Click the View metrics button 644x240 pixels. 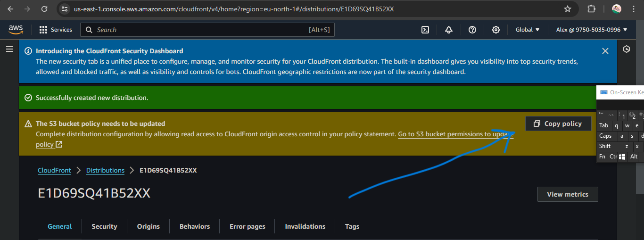(x=568, y=194)
